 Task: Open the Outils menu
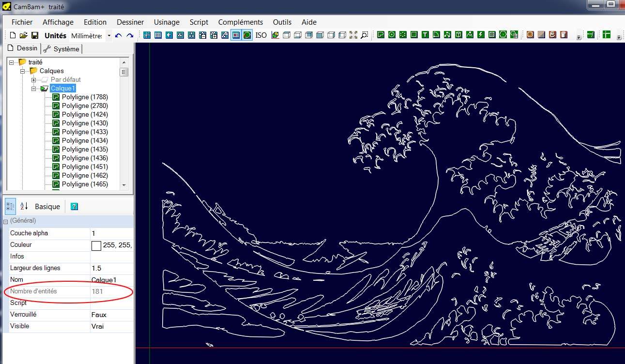pos(282,22)
